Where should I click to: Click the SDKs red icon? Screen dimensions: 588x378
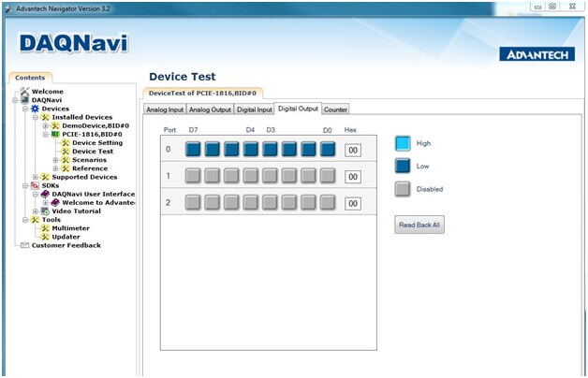pyautogui.click(x=35, y=185)
